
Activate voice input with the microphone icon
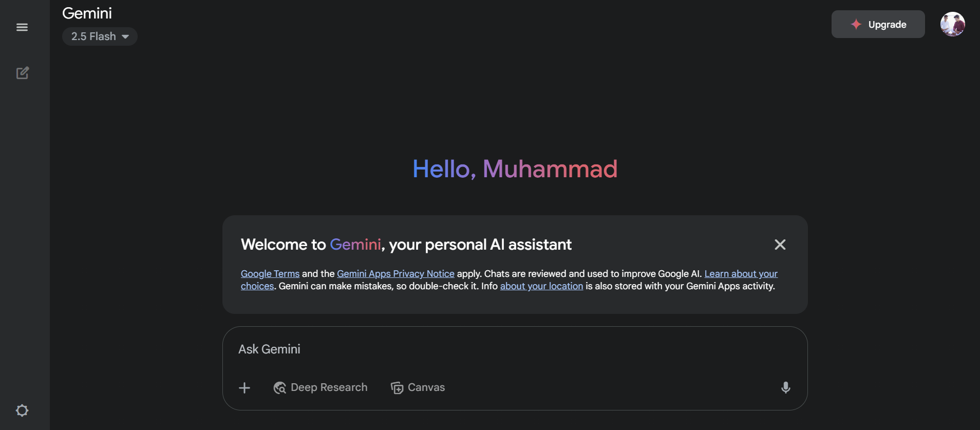point(785,387)
